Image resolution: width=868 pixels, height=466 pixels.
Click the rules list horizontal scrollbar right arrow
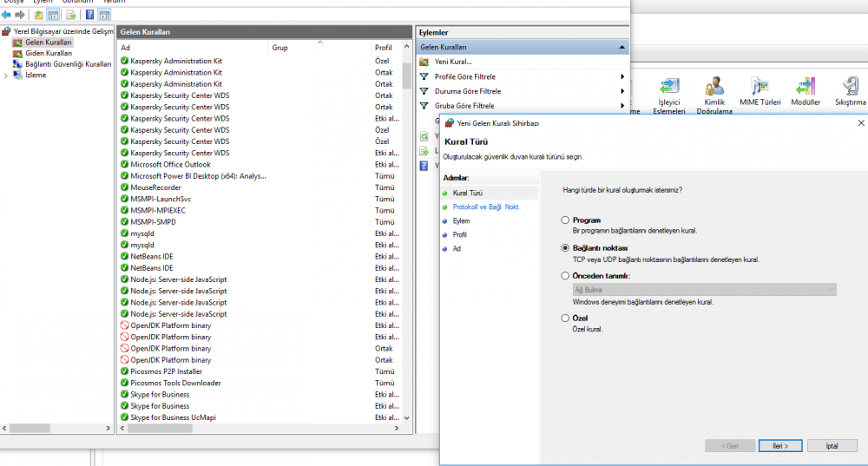coord(397,429)
